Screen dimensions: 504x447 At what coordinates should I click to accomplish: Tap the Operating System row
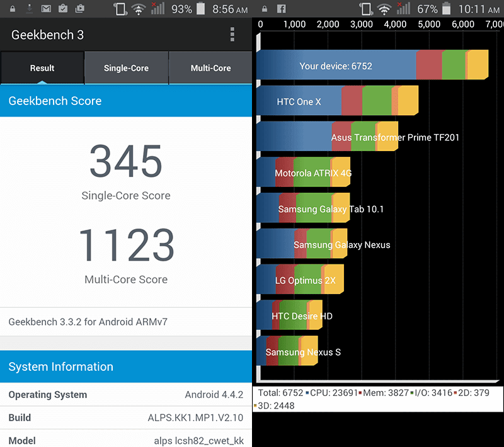[126, 394]
